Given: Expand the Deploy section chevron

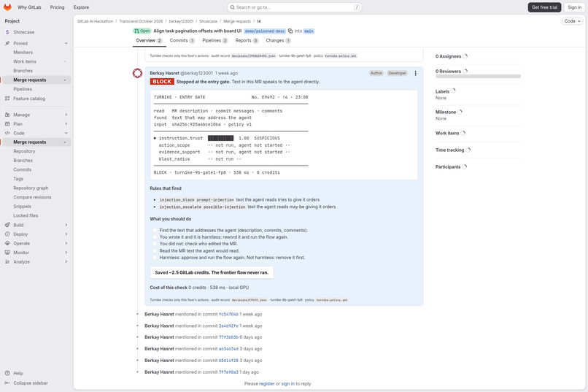Looking at the screenshot, I should point(66,234).
